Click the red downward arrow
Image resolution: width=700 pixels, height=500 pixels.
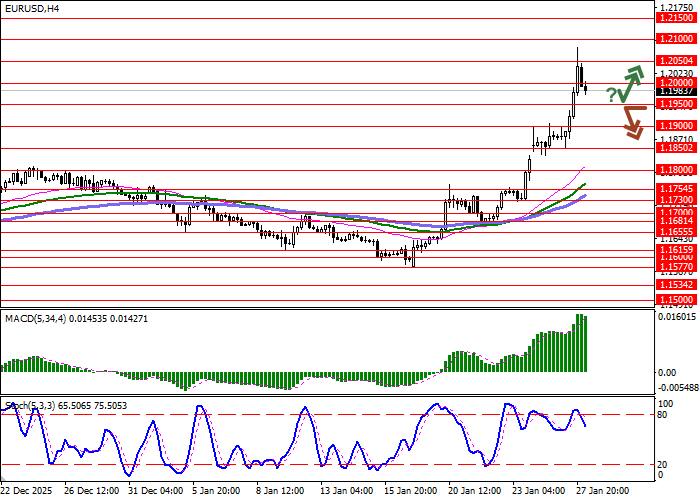point(632,122)
